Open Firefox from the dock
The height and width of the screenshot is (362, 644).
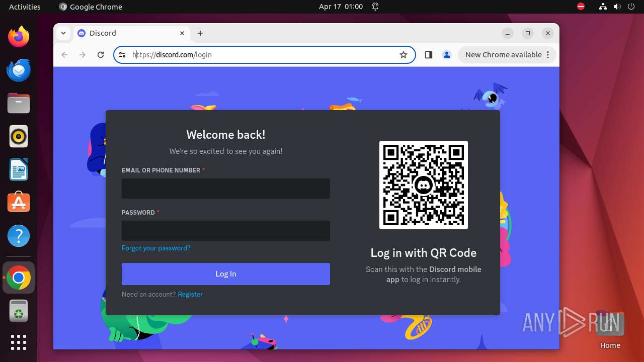pyautogui.click(x=19, y=37)
